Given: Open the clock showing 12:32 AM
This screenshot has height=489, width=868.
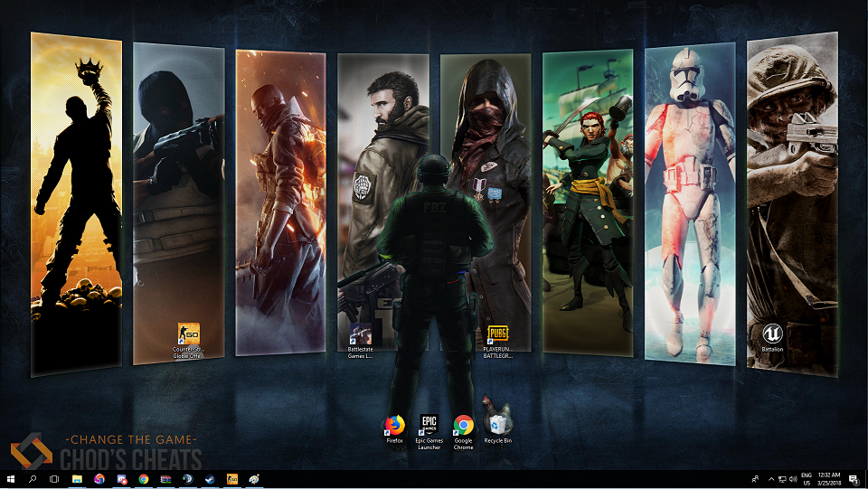Looking at the screenshot, I should 829,479.
